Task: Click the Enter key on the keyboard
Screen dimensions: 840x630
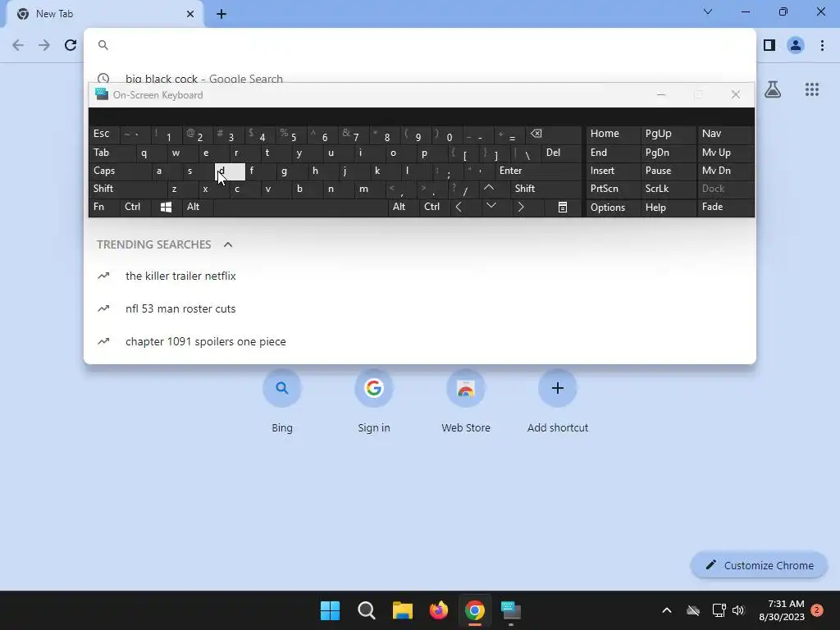Action: tap(538, 171)
